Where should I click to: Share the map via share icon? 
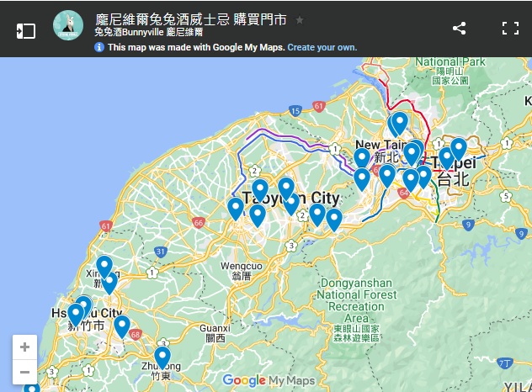pyautogui.click(x=459, y=28)
